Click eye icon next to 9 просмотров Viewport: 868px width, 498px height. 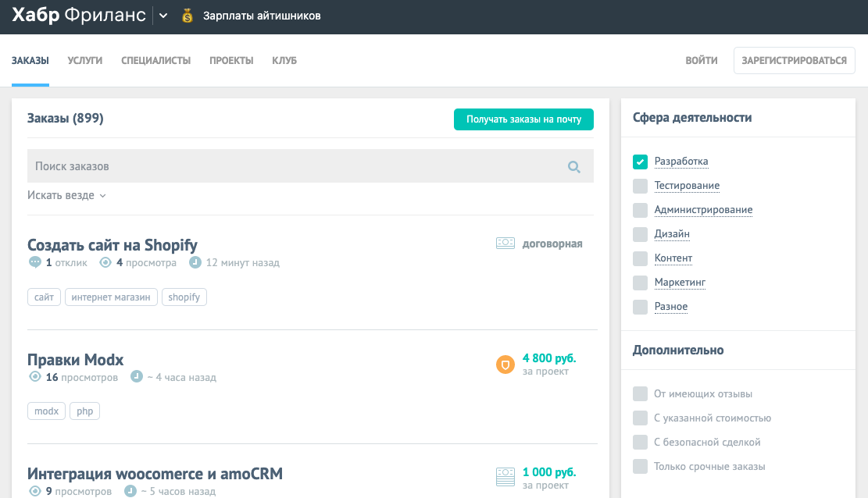click(x=35, y=491)
